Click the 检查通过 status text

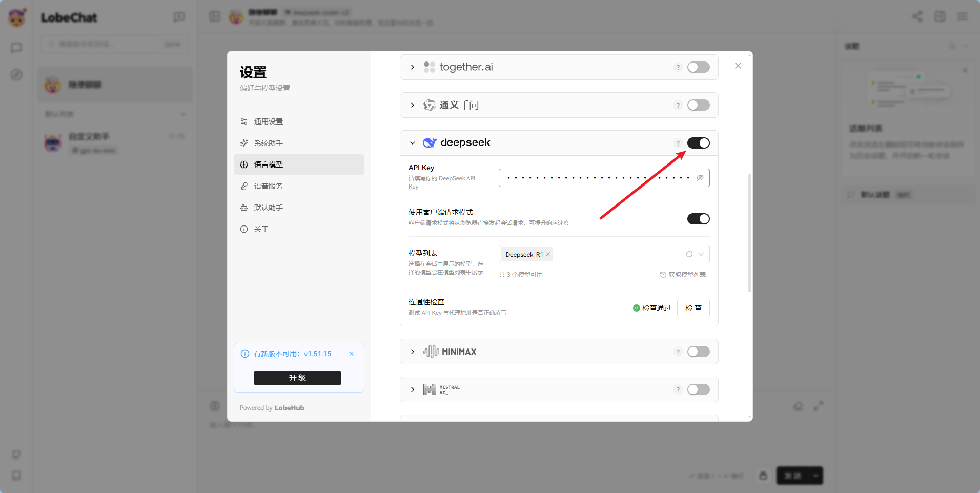[x=657, y=308]
